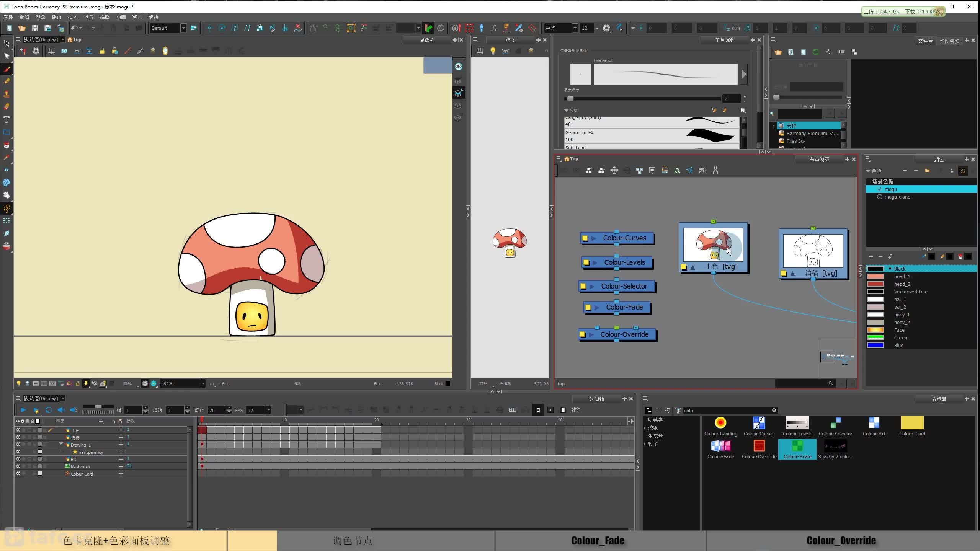Click the Transform arrow tool at top left
The width and height of the screenshot is (980, 551).
[x=7, y=44]
